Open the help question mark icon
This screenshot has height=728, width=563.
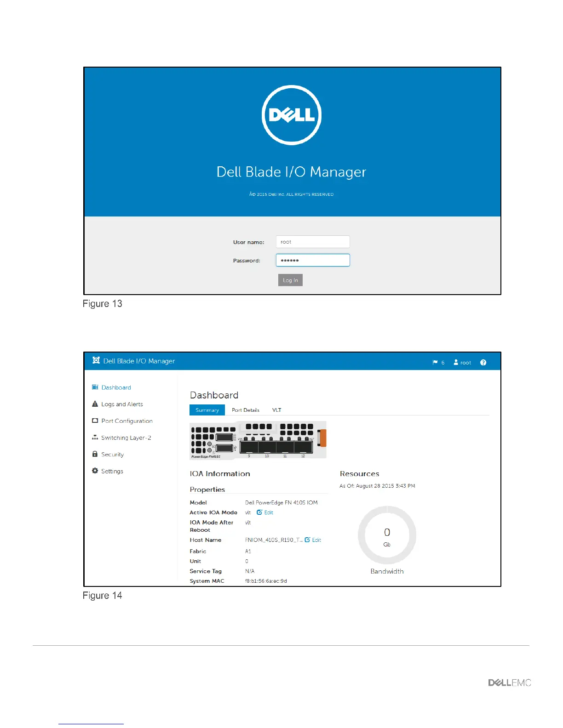483,363
